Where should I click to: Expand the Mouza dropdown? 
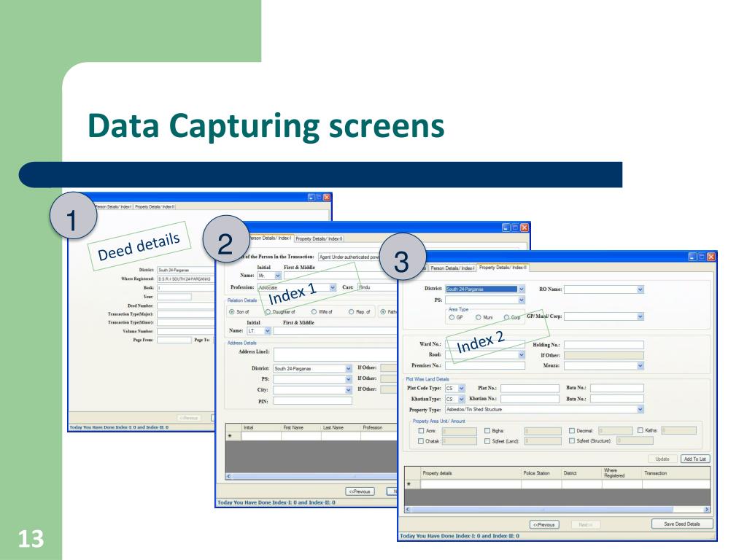click(x=640, y=366)
